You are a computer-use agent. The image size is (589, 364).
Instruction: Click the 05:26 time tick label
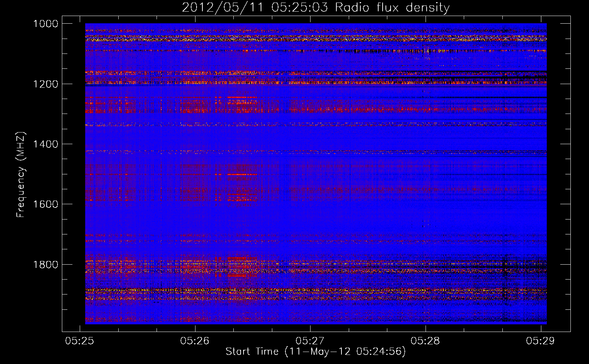(195, 341)
